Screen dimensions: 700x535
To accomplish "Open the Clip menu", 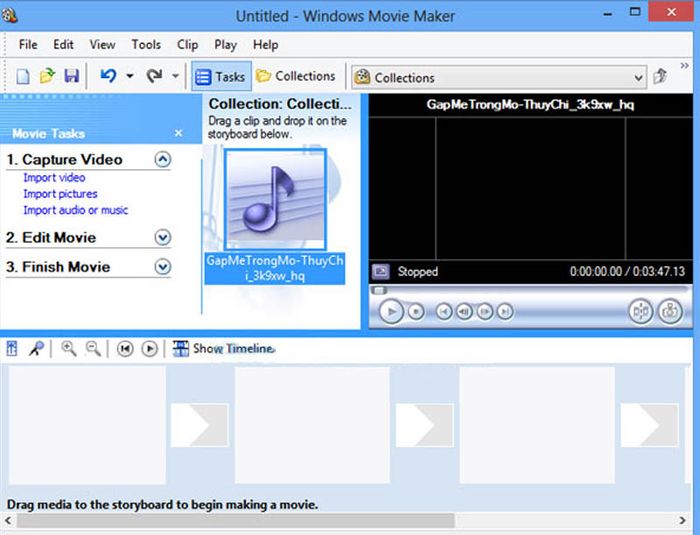I will [x=188, y=45].
